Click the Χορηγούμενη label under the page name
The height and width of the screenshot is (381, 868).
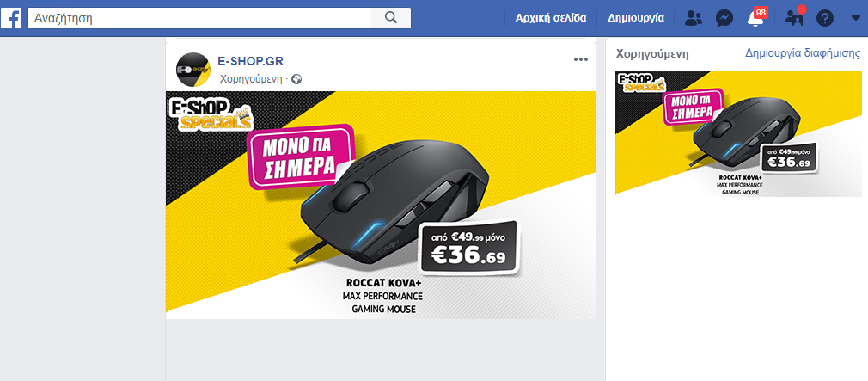pyautogui.click(x=251, y=79)
